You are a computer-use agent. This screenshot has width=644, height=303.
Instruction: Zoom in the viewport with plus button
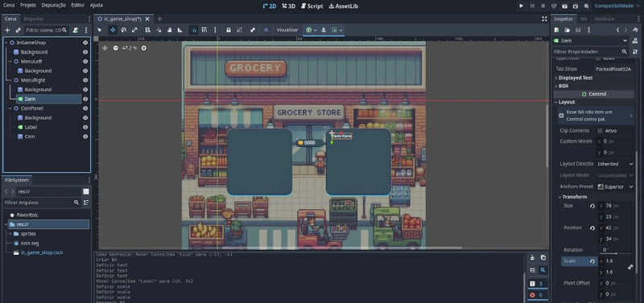click(144, 48)
